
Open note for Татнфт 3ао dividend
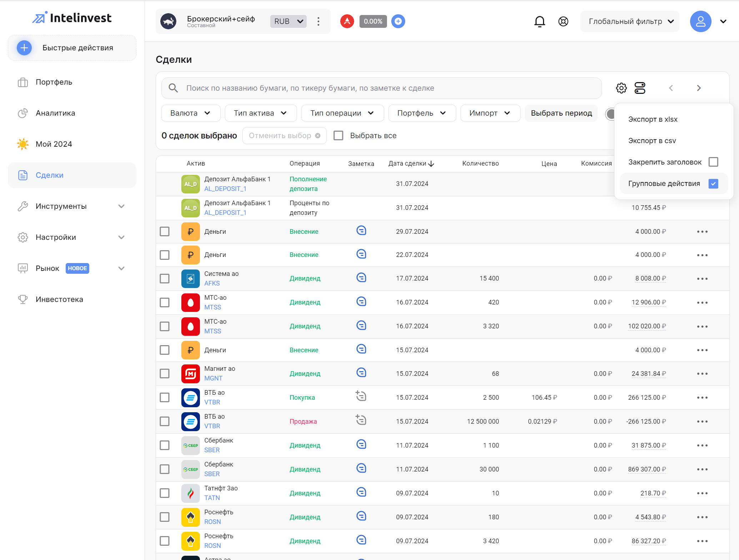(361, 492)
